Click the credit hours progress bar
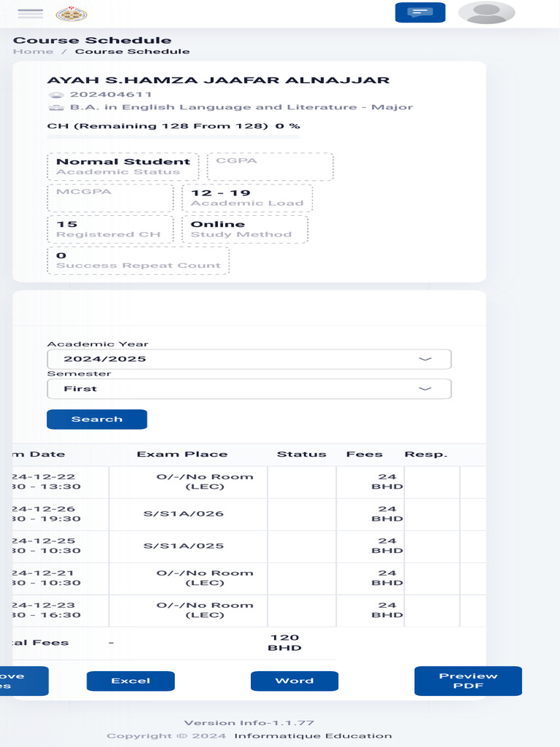The width and height of the screenshot is (560, 747). coord(174,137)
